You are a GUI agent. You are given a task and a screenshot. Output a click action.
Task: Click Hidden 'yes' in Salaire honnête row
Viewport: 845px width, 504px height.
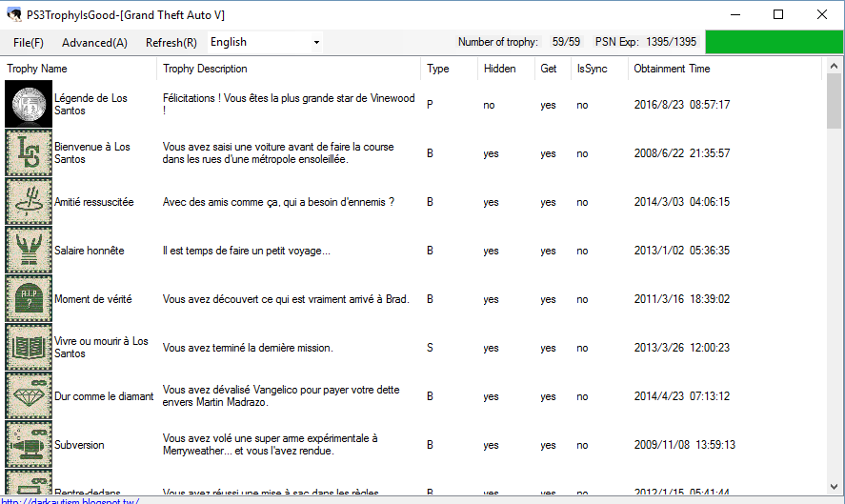coord(491,251)
